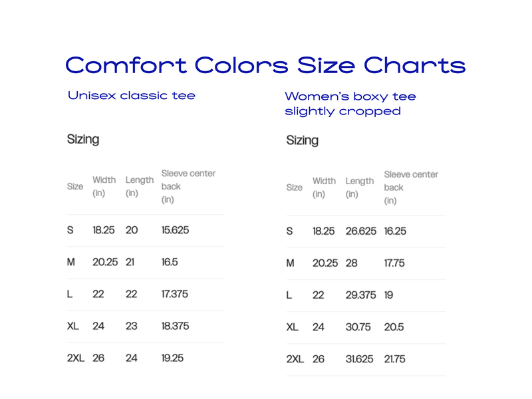Image resolution: width=532 pixels, height=399 pixels.
Task: Click the 26.625 length value
Action: 360,231
